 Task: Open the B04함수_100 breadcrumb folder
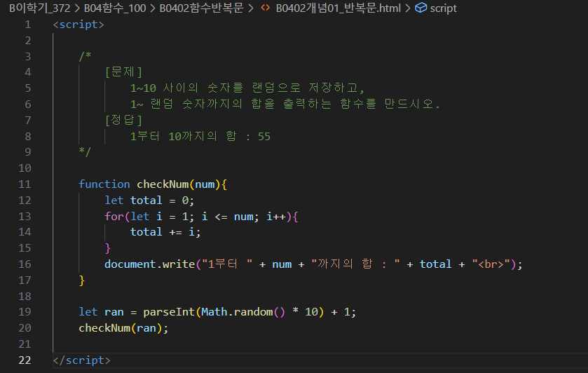[115, 8]
